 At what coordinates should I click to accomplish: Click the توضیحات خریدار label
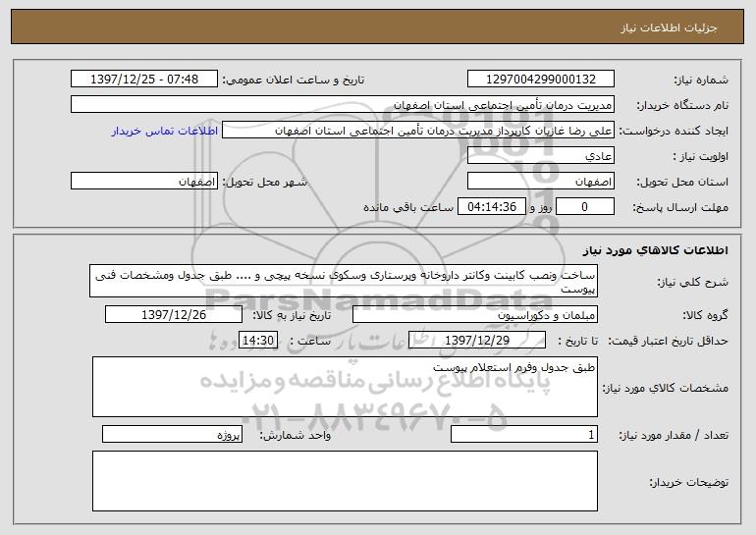[x=689, y=482]
